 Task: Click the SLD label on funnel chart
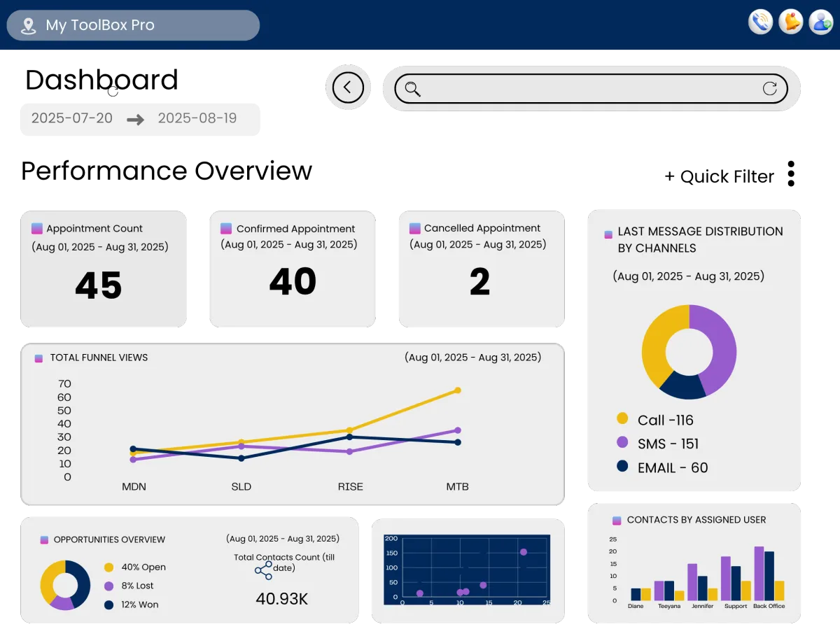coord(241,486)
